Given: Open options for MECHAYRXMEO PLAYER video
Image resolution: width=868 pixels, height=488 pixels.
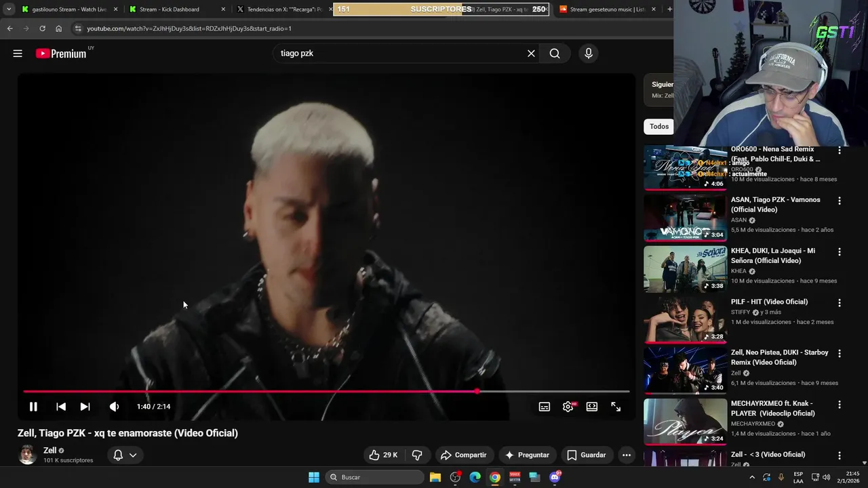Looking at the screenshot, I should [840, 405].
